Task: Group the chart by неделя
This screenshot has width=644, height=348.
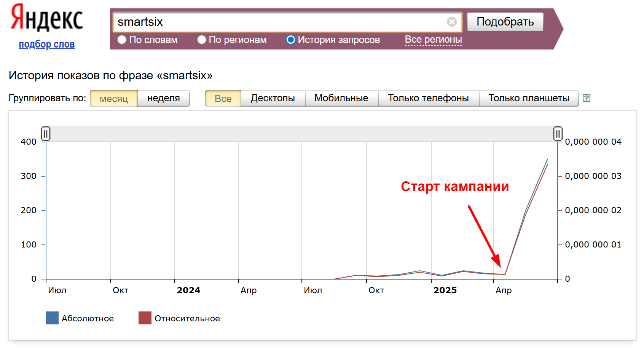Action: [x=164, y=98]
